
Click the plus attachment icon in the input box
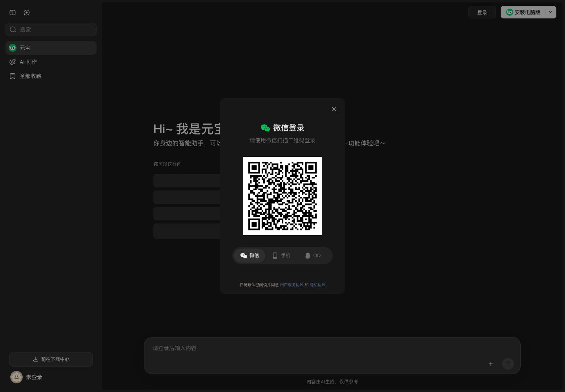tap(491, 364)
